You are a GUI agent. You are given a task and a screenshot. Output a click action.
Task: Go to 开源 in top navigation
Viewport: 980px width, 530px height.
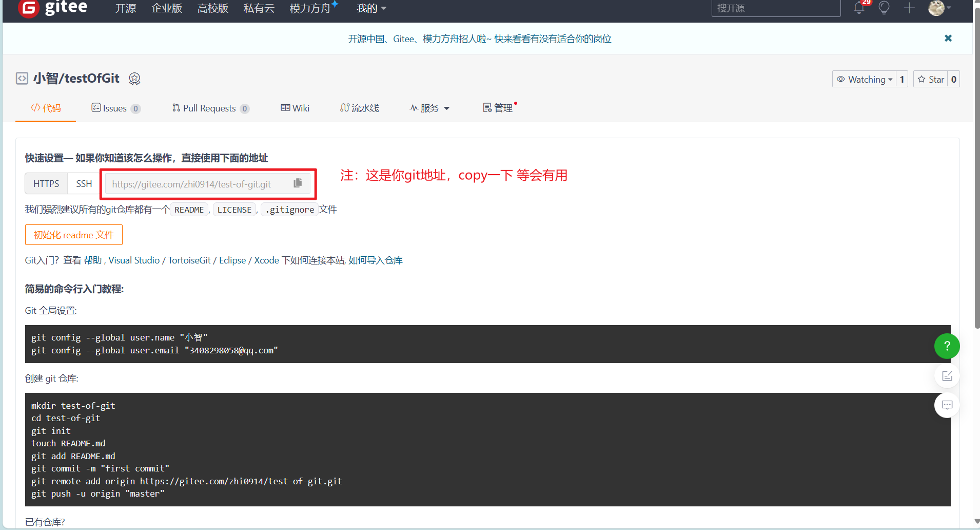click(125, 8)
